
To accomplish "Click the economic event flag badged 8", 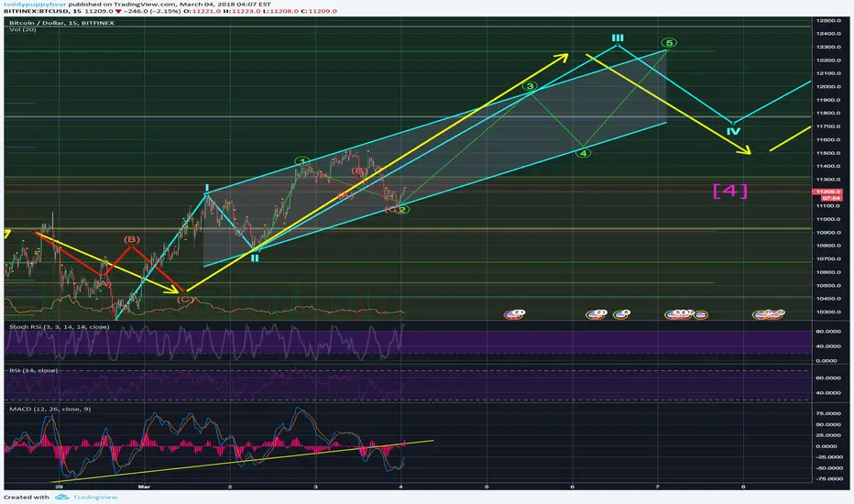I will point(621,314).
